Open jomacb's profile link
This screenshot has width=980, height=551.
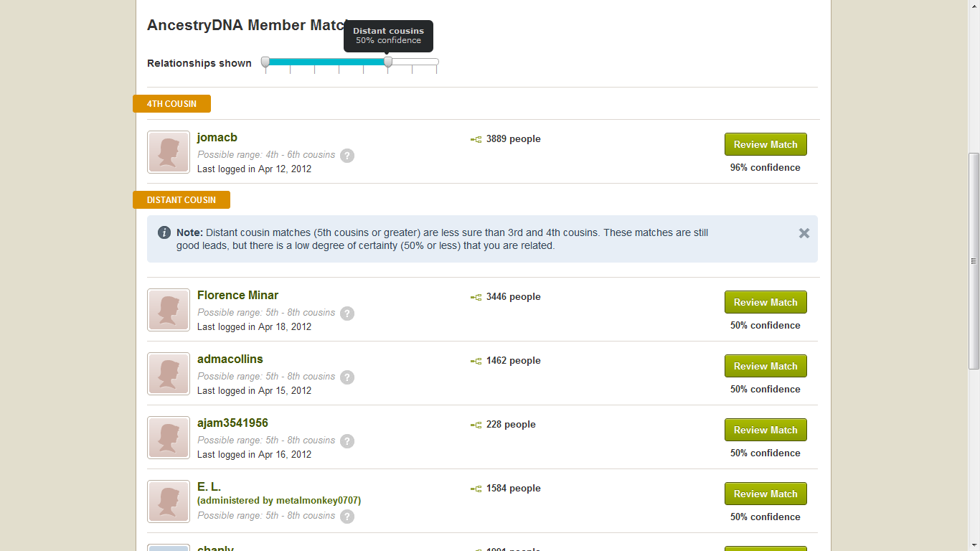[x=217, y=137]
